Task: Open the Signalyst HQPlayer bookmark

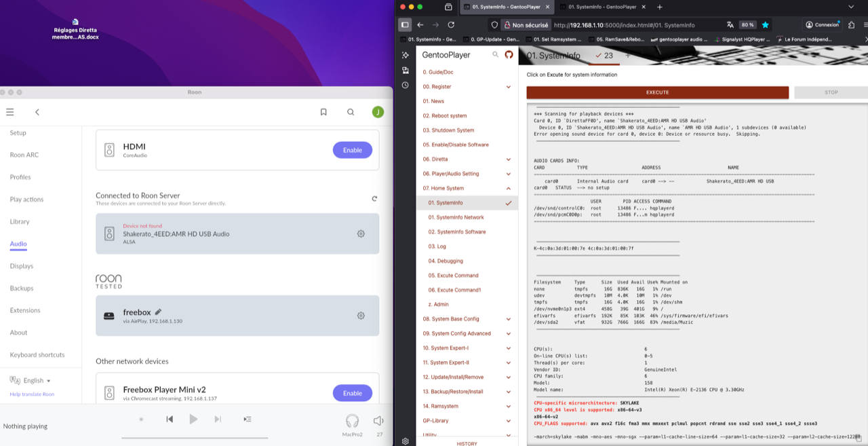Action: click(741, 39)
